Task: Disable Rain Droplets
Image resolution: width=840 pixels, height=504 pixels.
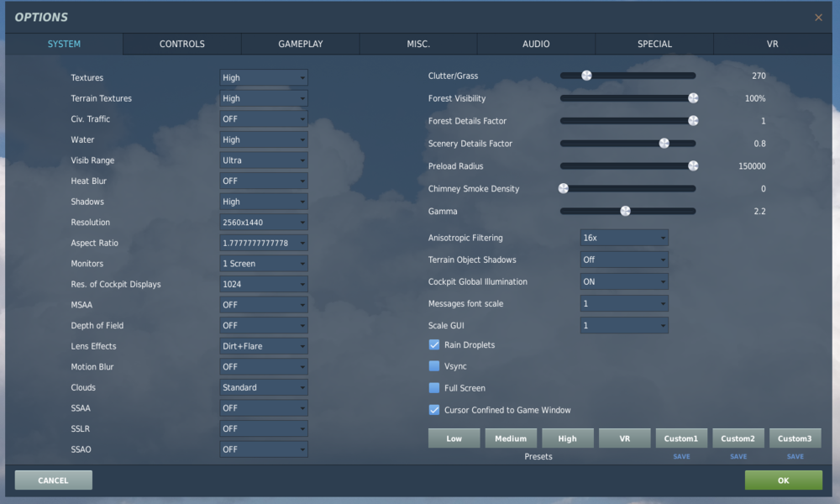Action: 434,344
